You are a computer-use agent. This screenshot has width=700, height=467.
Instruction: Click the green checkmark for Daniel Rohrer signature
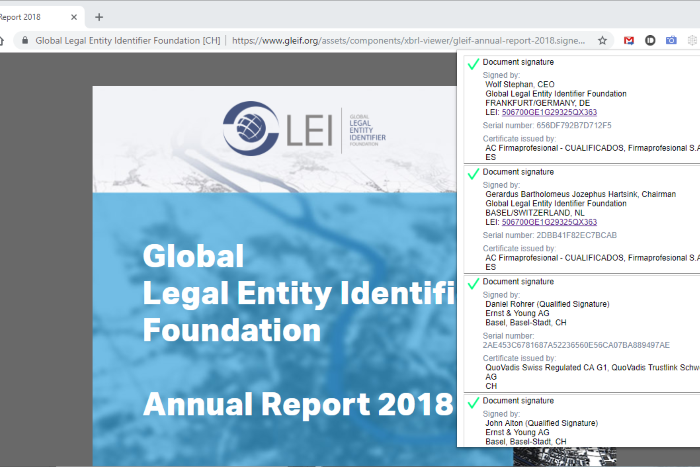point(473,284)
